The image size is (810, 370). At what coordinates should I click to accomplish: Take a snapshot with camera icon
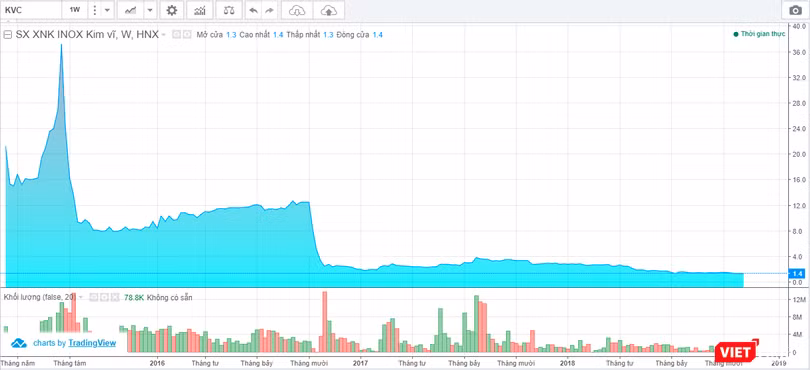click(796, 10)
